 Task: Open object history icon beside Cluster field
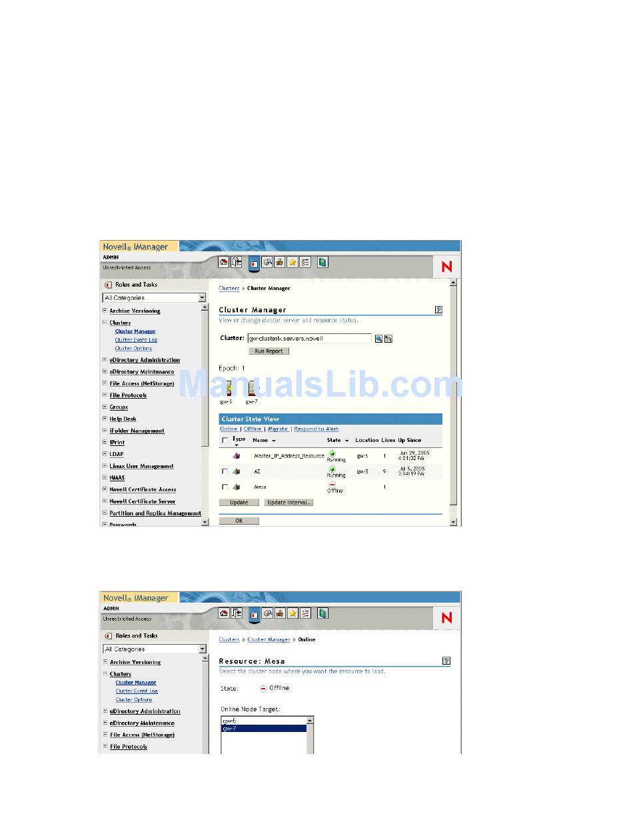(388, 339)
